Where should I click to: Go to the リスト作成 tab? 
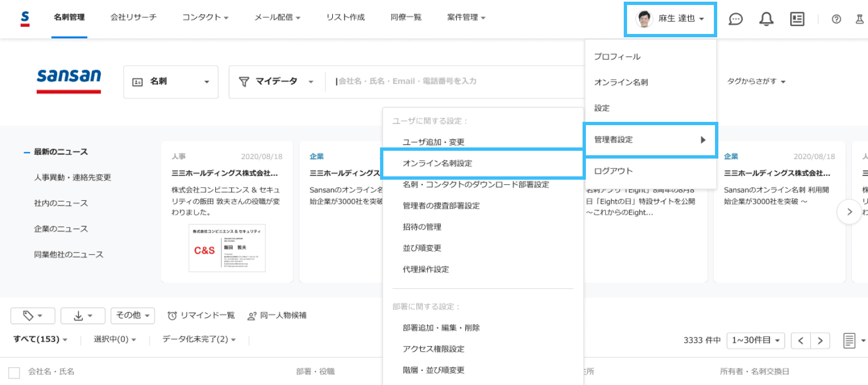(346, 18)
